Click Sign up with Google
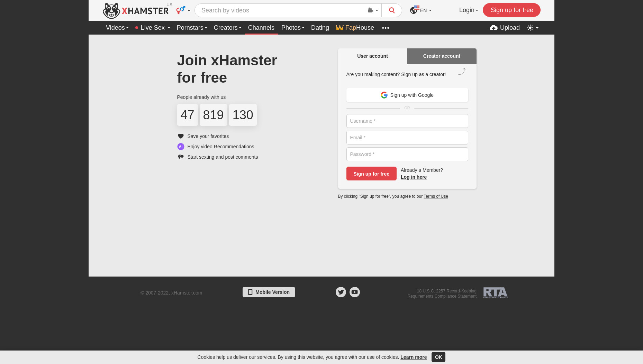This screenshot has width=643, height=364. (407, 95)
